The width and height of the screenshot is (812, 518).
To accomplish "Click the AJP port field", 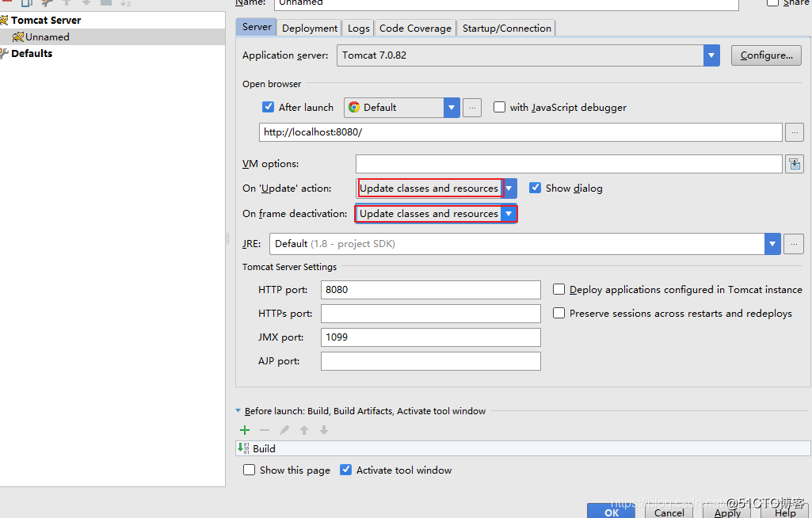I will [x=430, y=361].
